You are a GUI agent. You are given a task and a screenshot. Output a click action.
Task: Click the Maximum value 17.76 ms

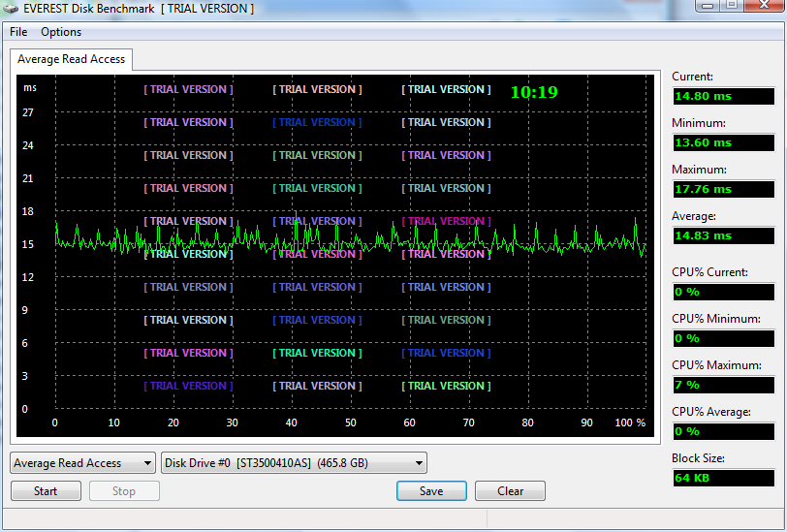[723, 189]
